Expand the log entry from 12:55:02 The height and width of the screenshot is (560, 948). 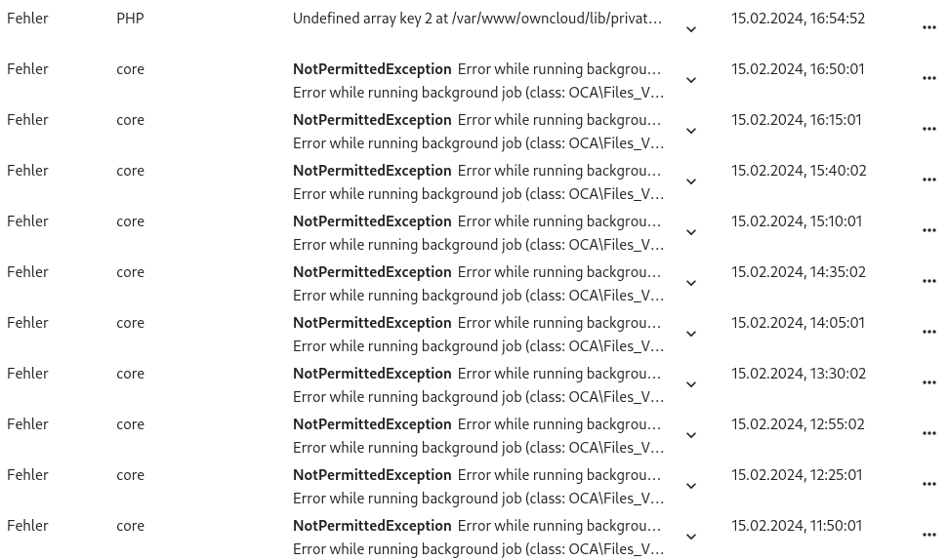click(691, 435)
